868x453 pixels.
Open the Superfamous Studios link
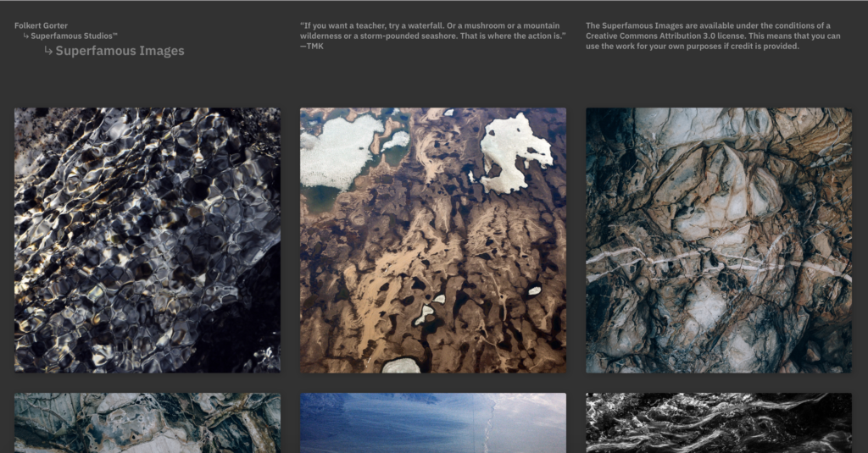point(75,36)
